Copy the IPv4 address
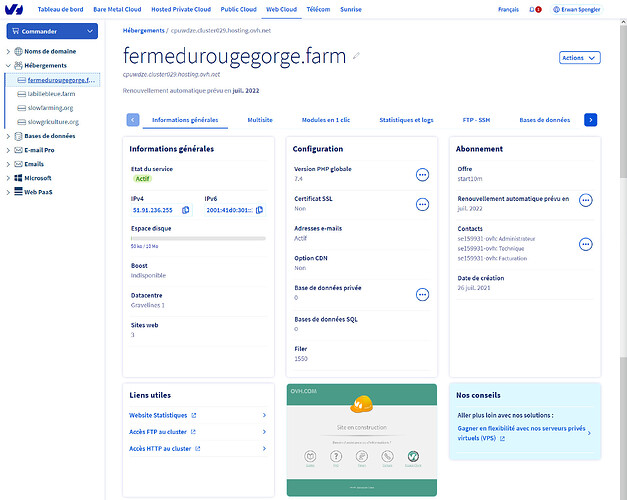Viewport: 627px width, 500px height. [x=186, y=210]
